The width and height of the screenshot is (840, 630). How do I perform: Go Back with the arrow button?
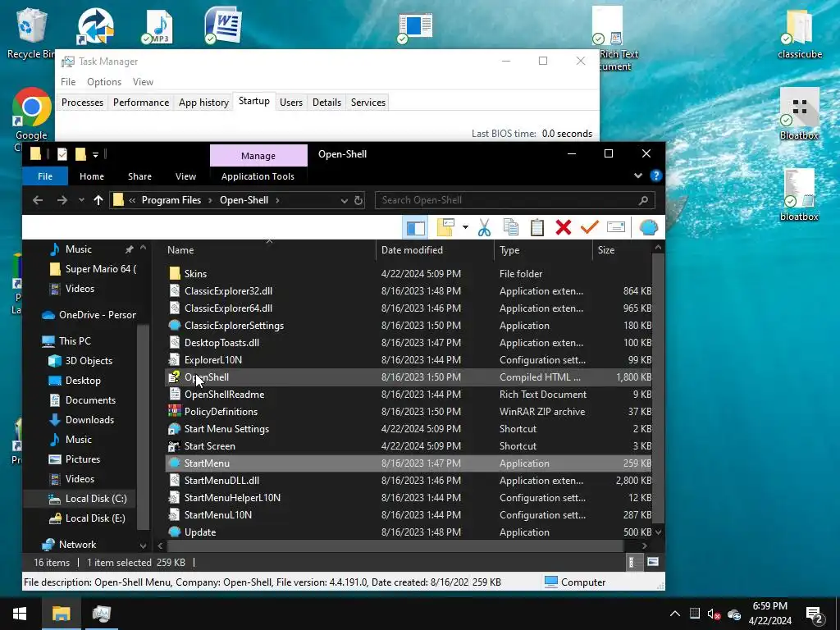(38, 200)
